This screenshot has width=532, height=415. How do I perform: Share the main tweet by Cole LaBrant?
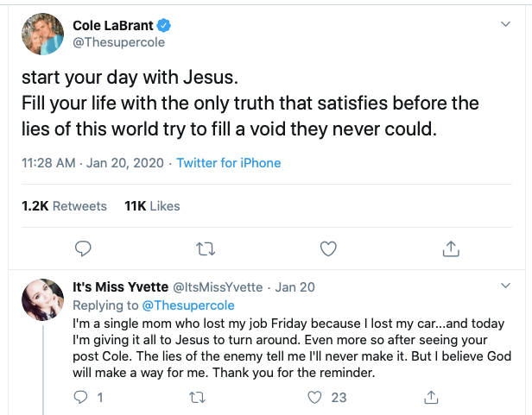pos(450,249)
